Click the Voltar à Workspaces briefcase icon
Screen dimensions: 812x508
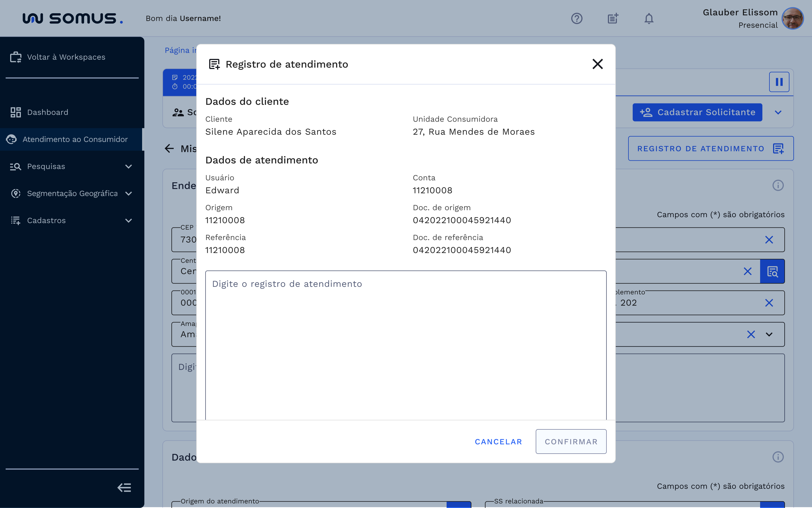[16, 57]
